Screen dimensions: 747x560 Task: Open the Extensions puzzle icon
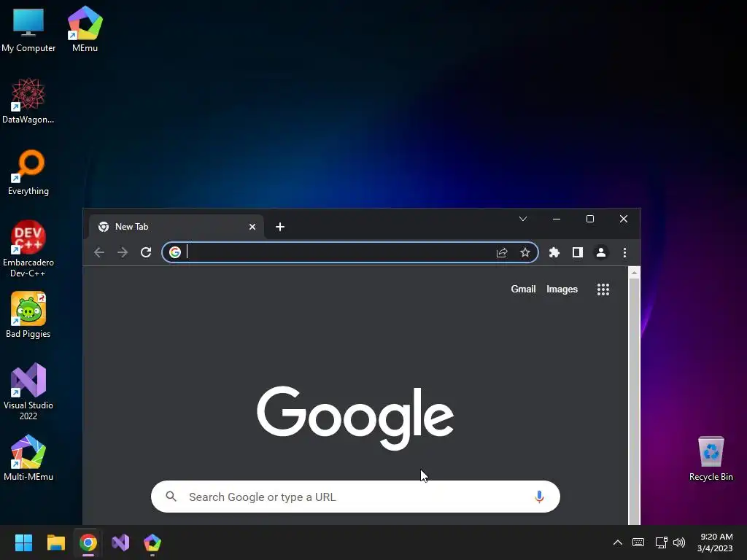coord(554,252)
